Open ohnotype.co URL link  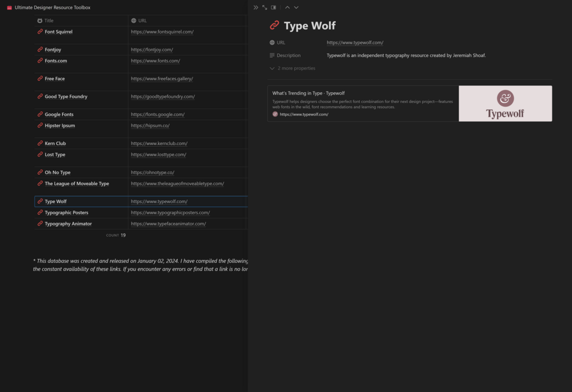tap(153, 172)
